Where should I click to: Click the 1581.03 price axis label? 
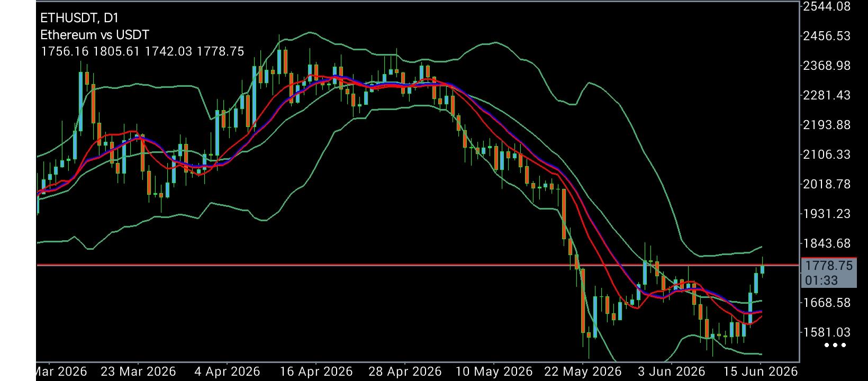click(827, 332)
